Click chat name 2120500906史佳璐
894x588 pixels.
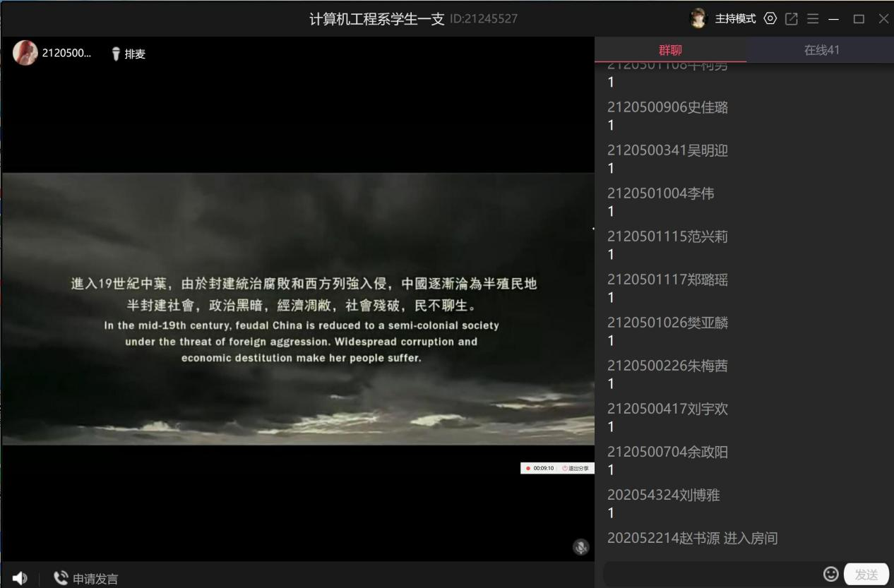click(x=667, y=107)
